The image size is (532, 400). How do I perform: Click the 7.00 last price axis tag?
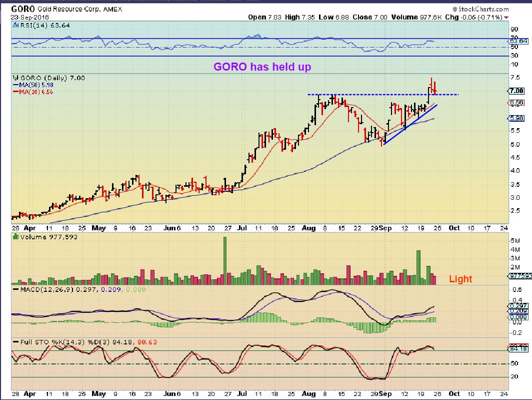[516, 91]
